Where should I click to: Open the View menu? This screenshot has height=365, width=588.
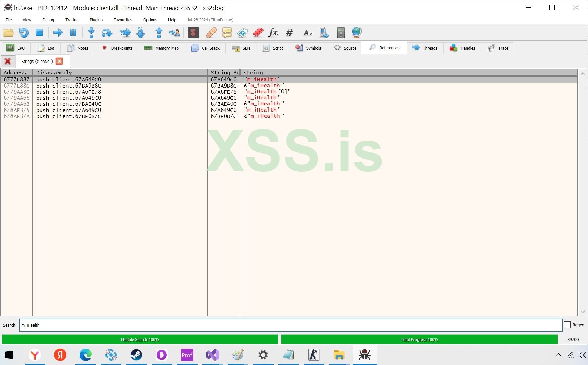tap(27, 20)
